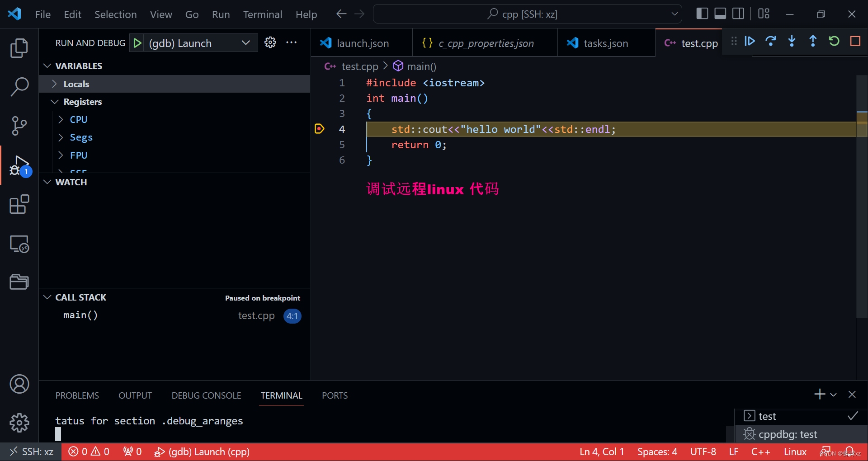Click the main() breadcrumb
The image size is (868, 461).
(x=415, y=66)
